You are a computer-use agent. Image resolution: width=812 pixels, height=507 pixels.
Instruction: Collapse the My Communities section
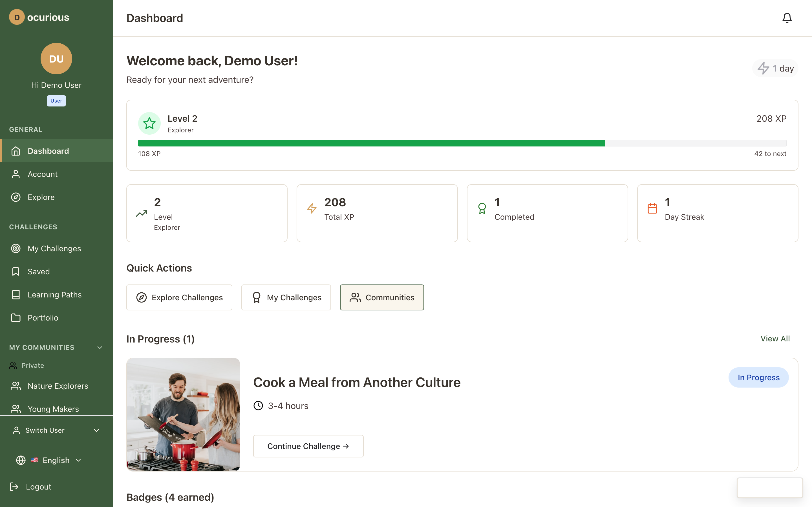(x=100, y=347)
